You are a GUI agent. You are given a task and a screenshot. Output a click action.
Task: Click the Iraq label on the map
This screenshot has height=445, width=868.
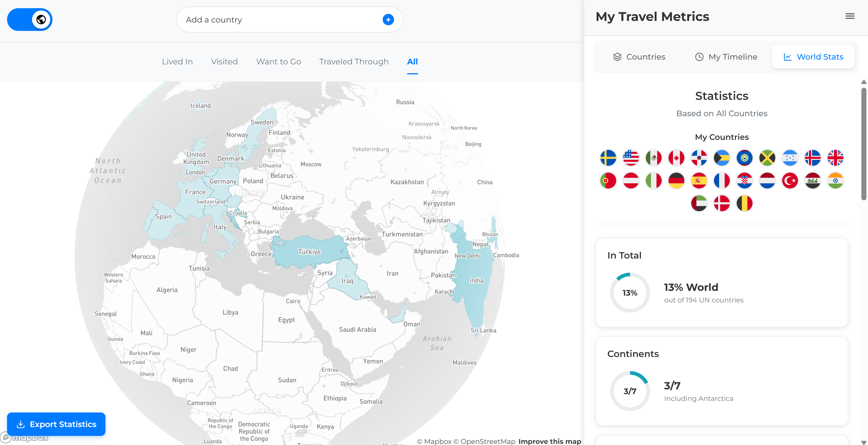347,281
